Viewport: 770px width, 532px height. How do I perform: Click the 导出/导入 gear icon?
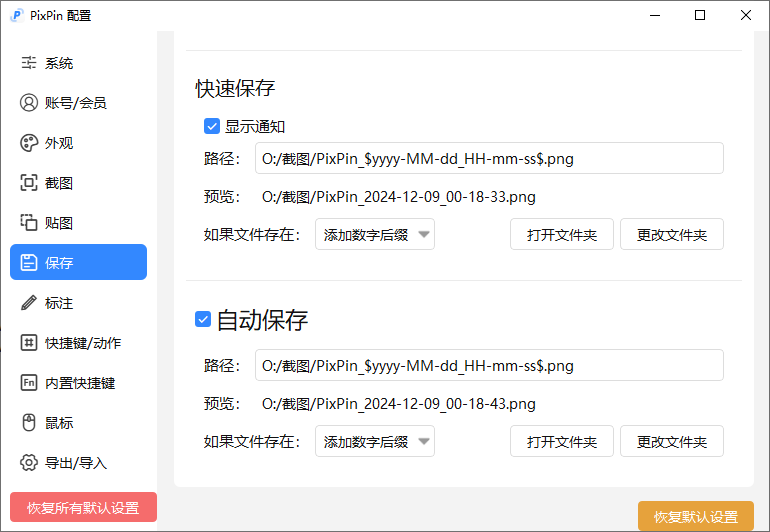click(x=28, y=463)
